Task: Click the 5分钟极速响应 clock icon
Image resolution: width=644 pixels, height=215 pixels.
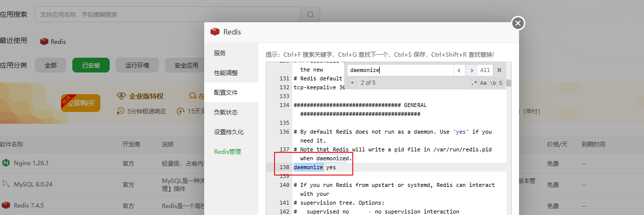Action: [x=122, y=111]
